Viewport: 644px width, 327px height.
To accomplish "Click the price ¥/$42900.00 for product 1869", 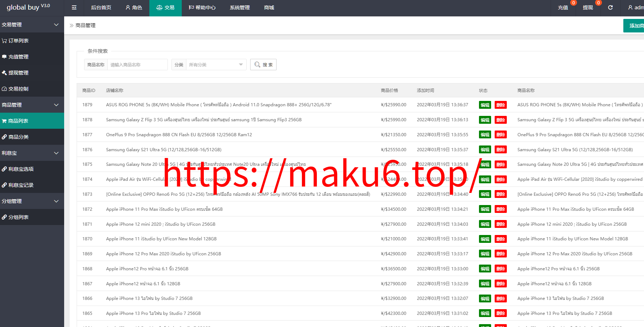I will [393, 254].
